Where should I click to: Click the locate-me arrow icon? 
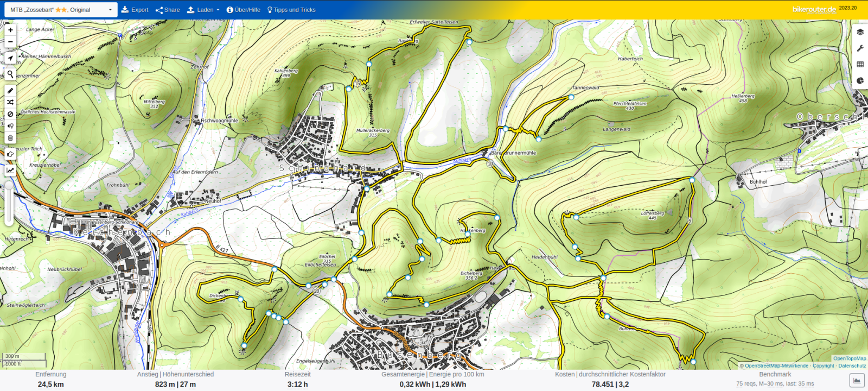(x=10, y=58)
